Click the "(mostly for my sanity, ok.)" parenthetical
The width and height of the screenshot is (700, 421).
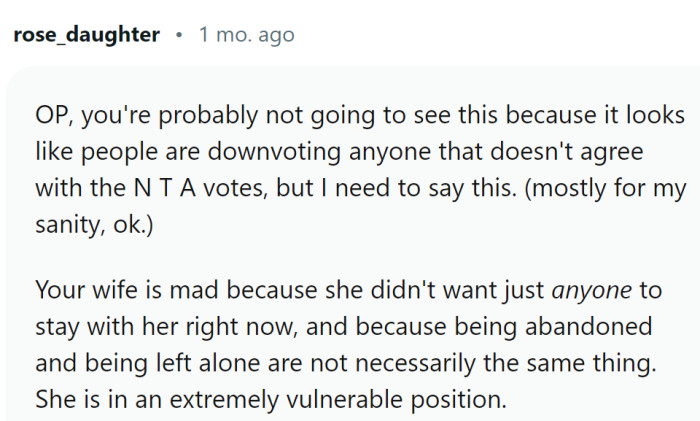click(361, 206)
